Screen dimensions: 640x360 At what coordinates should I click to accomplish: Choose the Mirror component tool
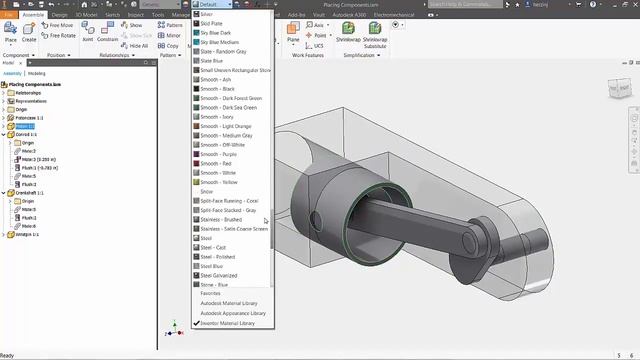(x=169, y=36)
